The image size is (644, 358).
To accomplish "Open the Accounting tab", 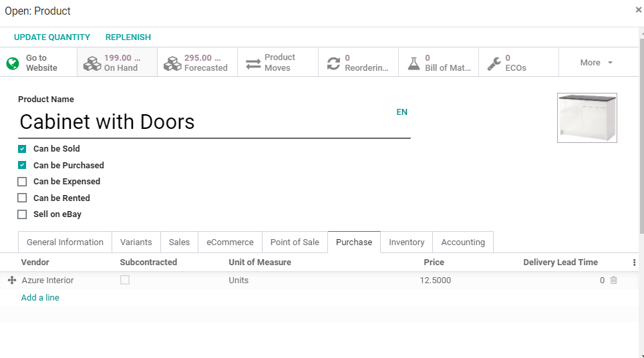I will tap(463, 242).
